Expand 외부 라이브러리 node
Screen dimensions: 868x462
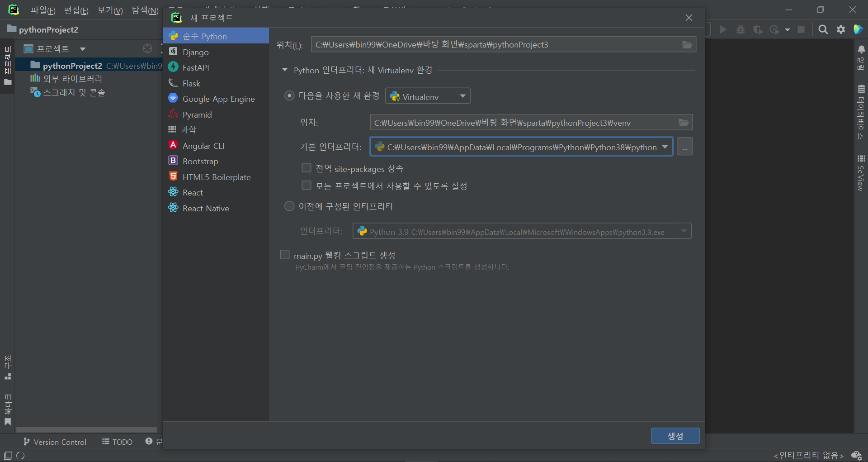66,79
